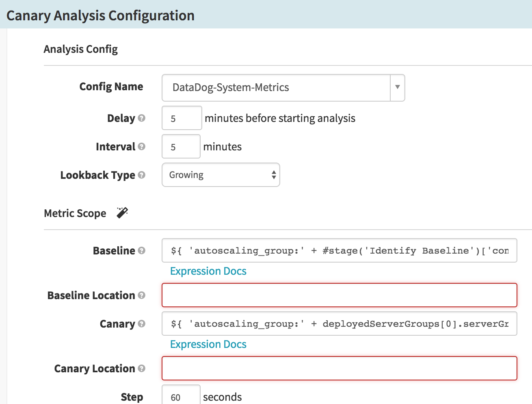Click the Step seconds input field
This screenshot has height=404, width=532.
coord(181,396)
